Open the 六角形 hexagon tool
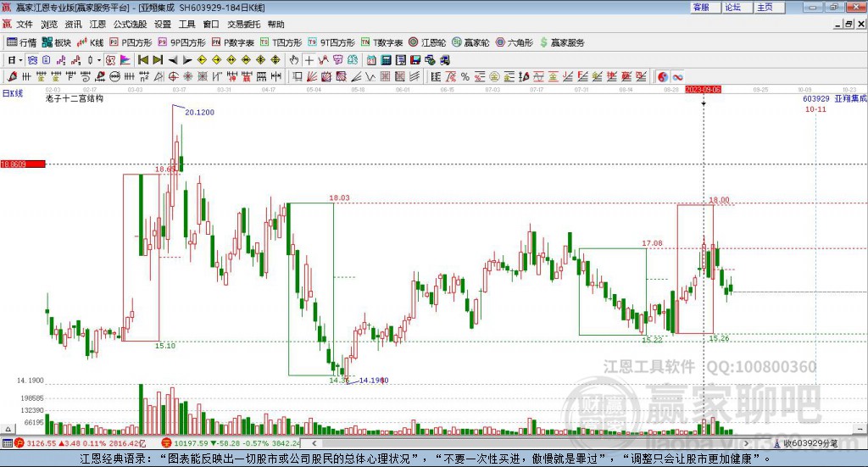868x467 pixels. click(x=515, y=42)
